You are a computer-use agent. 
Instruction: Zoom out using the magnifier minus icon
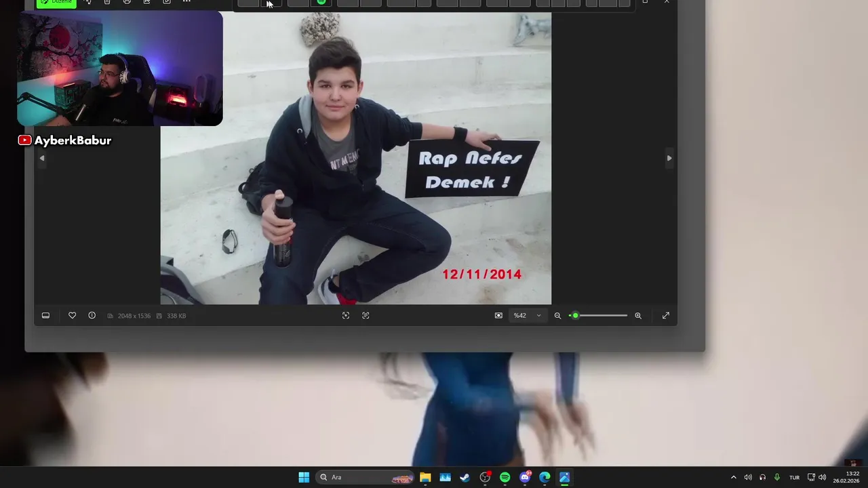pyautogui.click(x=557, y=316)
